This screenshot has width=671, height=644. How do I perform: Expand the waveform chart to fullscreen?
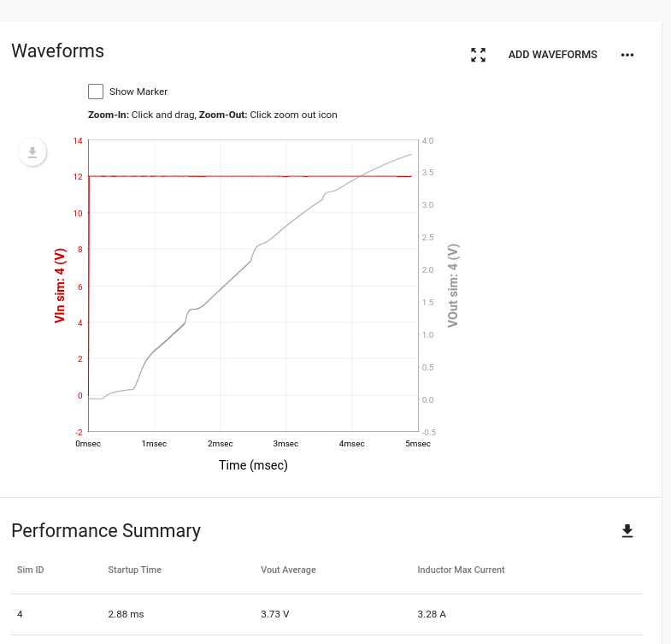(x=479, y=55)
